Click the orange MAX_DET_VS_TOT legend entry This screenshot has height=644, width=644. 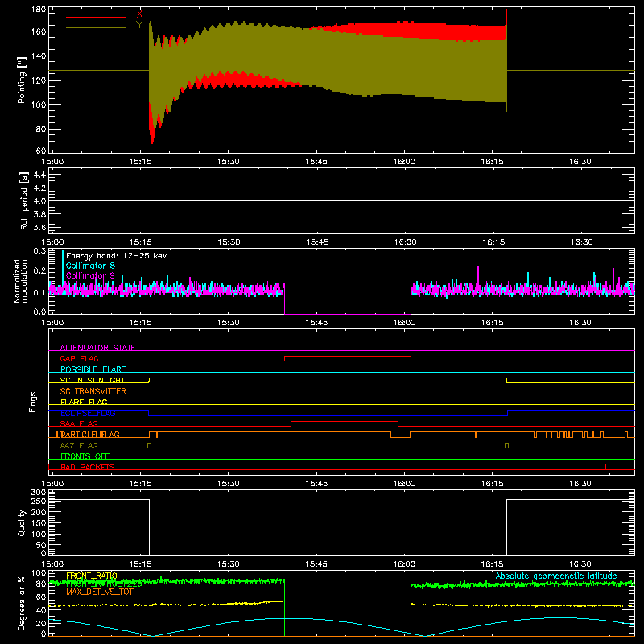coord(100,592)
